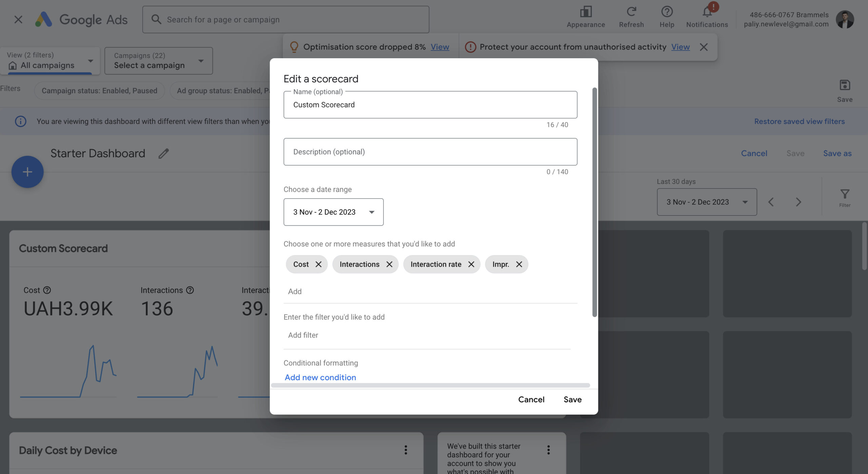868x474 pixels.
Task: Edit Starter Dashboard name pencil icon
Action: click(x=163, y=153)
